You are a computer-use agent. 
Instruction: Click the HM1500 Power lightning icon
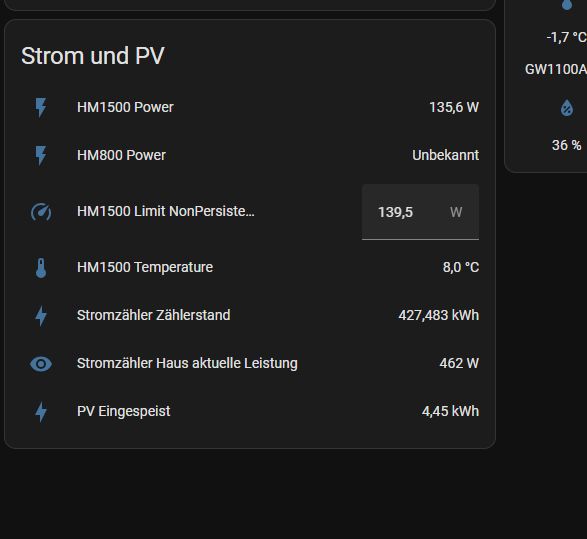[x=41, y=108]
